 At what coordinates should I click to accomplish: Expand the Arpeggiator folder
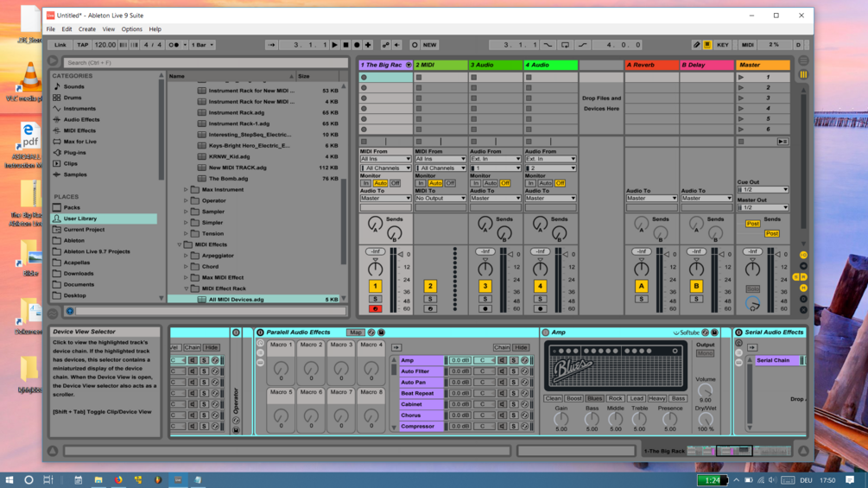[186, 256]
